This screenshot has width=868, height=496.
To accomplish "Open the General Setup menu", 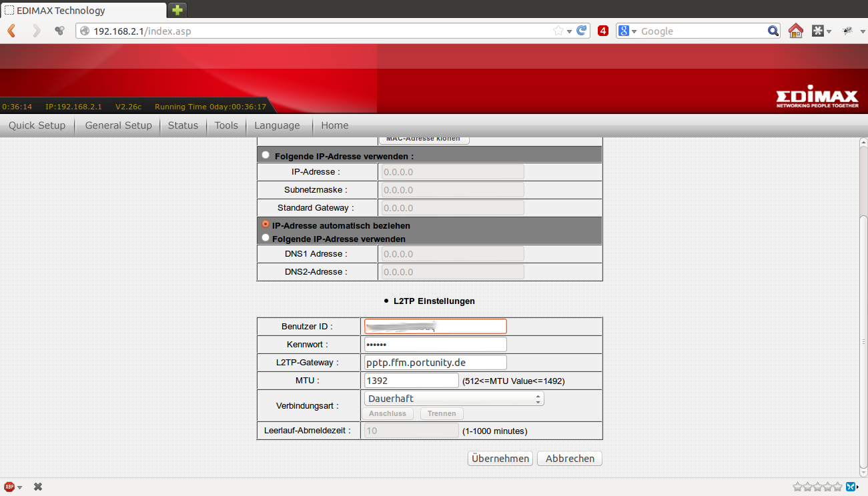I will 118,125.
